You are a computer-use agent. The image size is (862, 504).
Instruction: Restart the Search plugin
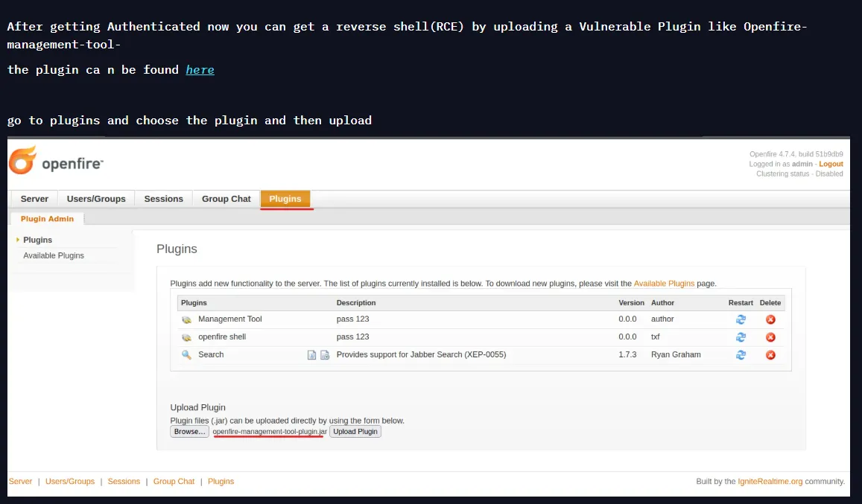741,354
